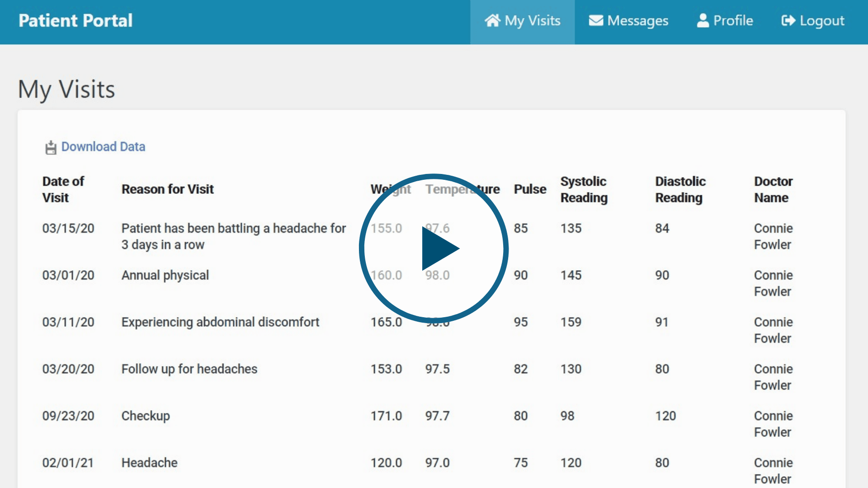
Task: Click the logout arrow icon
Action: [x=788, y=20]
